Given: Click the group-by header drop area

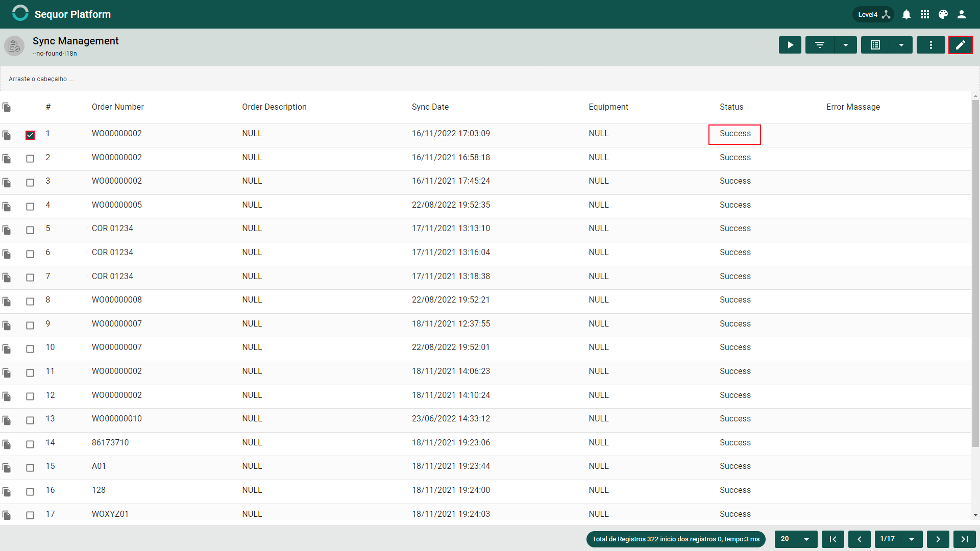Looking at the screenshot, I should pyautogui.click(x=489, y=79).
